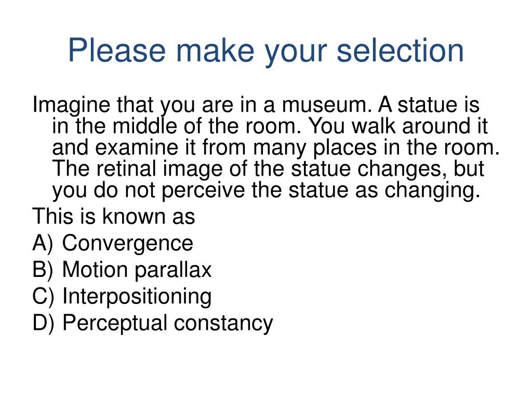Choose the Interpositioning answer
This screenshot has width=532, height=399.
pos(137,297)
